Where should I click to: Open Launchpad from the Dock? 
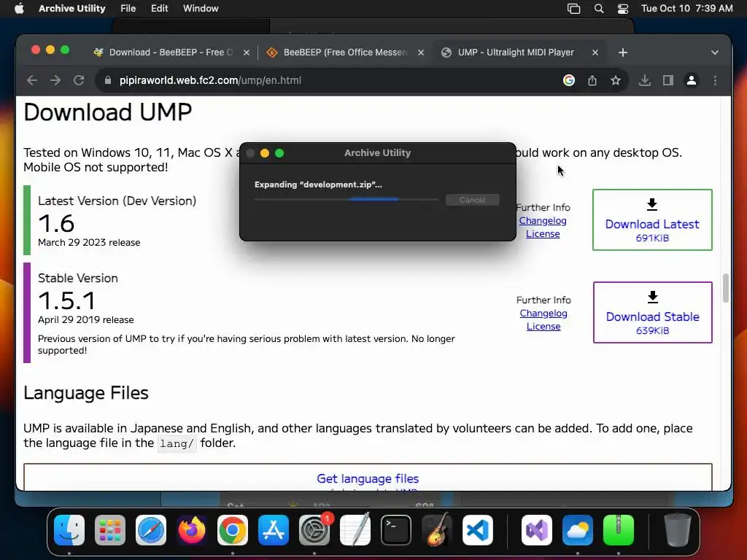pyautogui.click(x=110, y=530)
